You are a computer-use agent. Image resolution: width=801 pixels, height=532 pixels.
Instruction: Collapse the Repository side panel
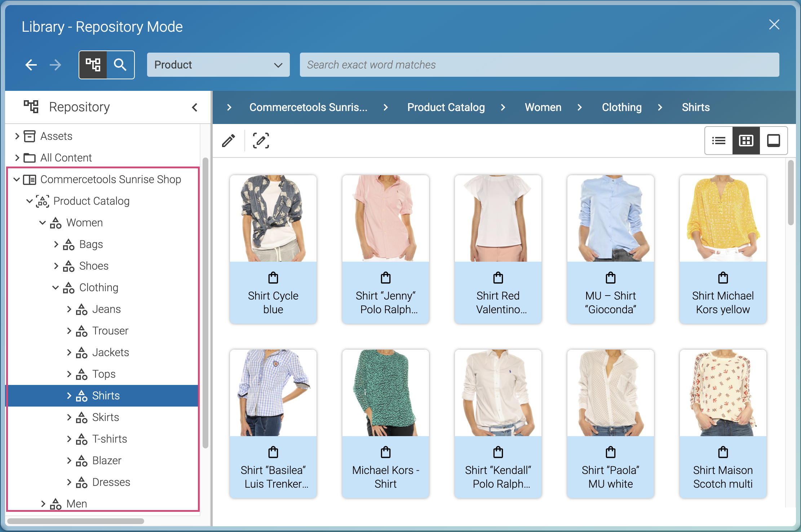click(195, 107)
